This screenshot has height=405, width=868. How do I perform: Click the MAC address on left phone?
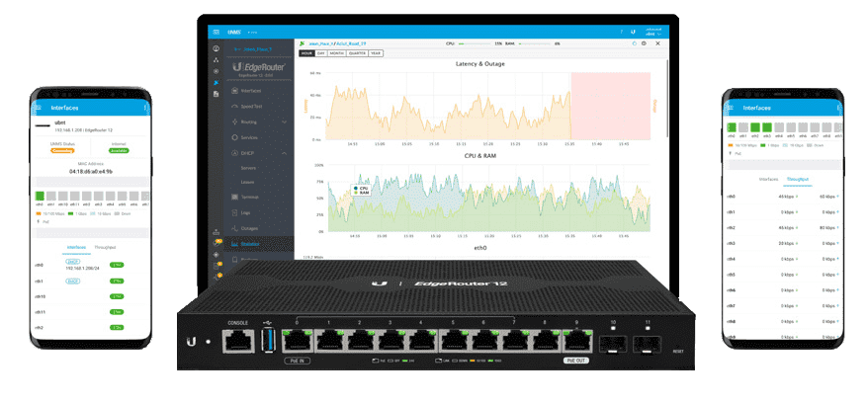91,172
